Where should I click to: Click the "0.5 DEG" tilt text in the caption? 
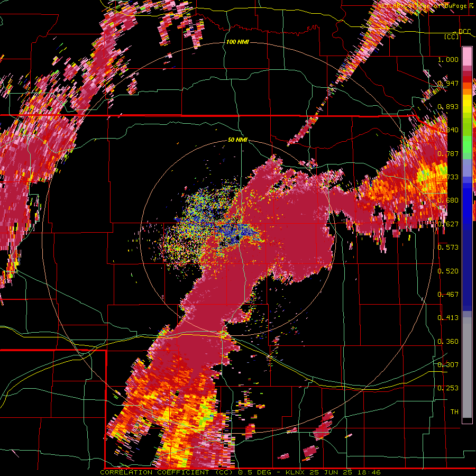254,472
